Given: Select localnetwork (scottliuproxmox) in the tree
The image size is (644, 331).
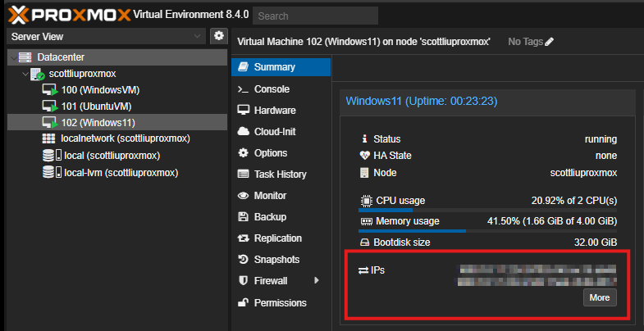Looking at the screenshot, I should [117, 138].
